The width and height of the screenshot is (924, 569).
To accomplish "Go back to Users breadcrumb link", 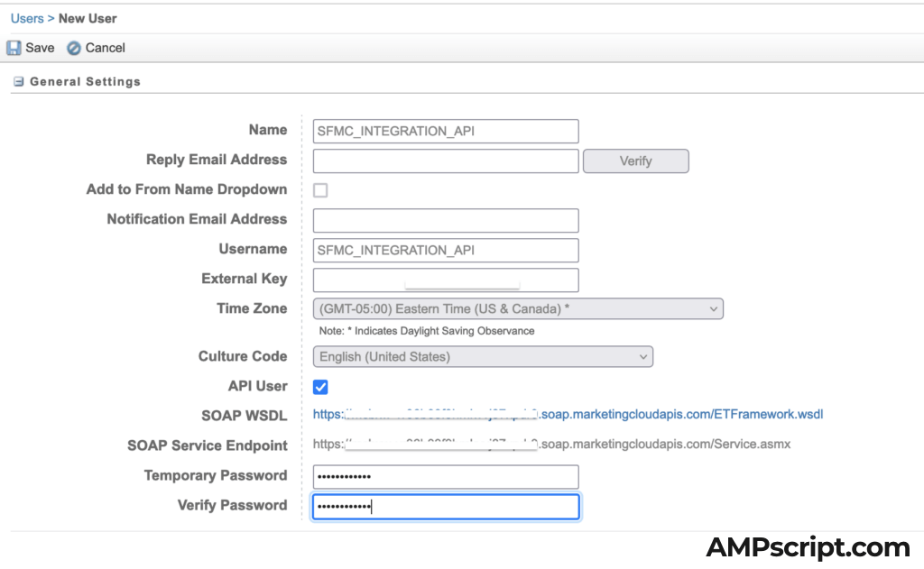I will [x=27, y=18].
